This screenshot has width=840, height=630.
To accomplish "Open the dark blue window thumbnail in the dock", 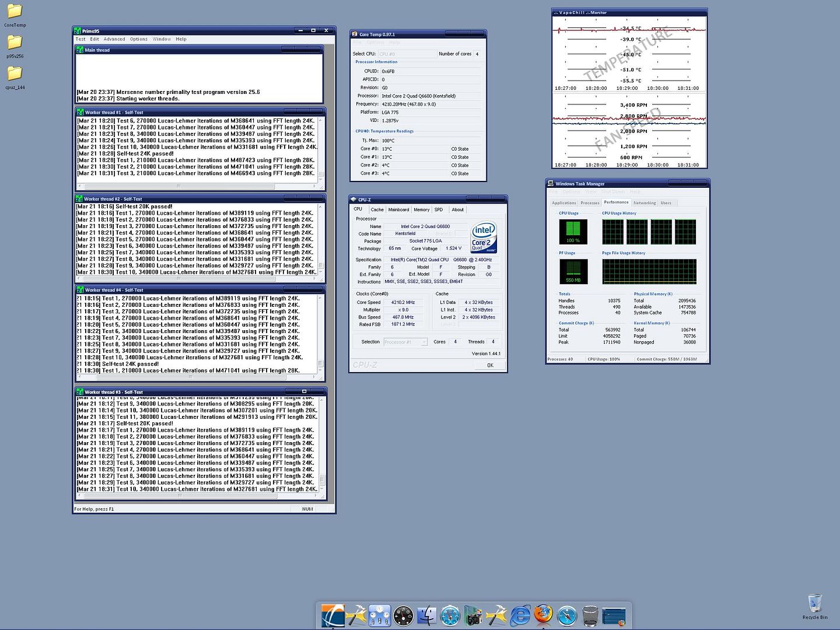I will click(614, 616).
